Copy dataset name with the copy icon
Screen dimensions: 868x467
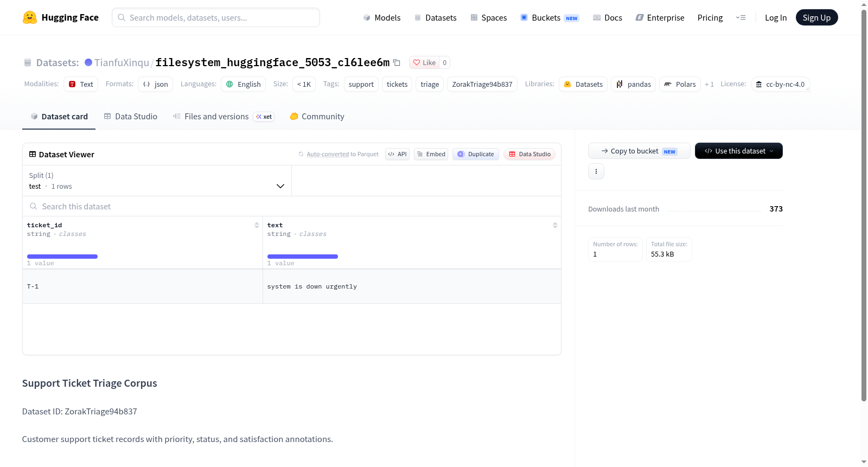click(x=397, y=62)
